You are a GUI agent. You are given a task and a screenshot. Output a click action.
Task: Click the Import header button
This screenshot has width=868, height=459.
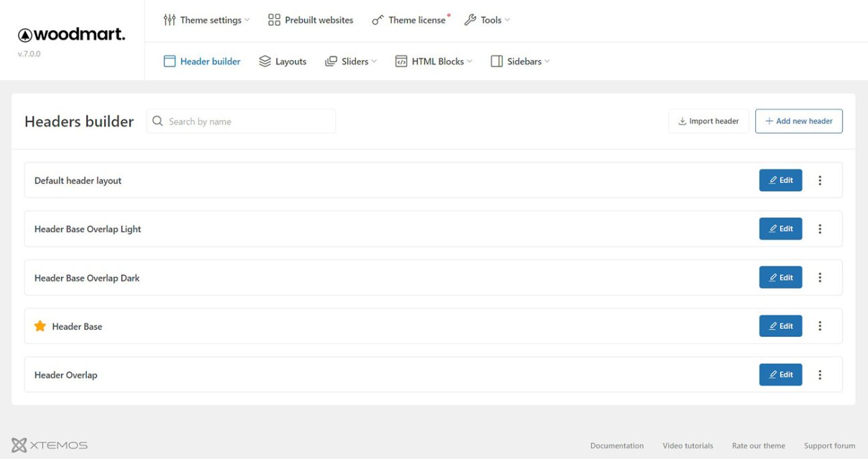click(x=708, y=121)
